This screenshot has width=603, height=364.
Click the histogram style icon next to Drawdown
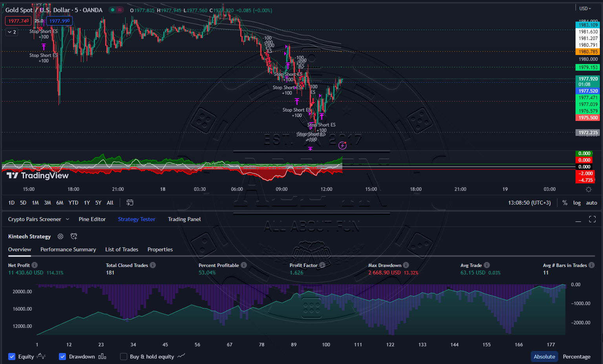[102, 356]
